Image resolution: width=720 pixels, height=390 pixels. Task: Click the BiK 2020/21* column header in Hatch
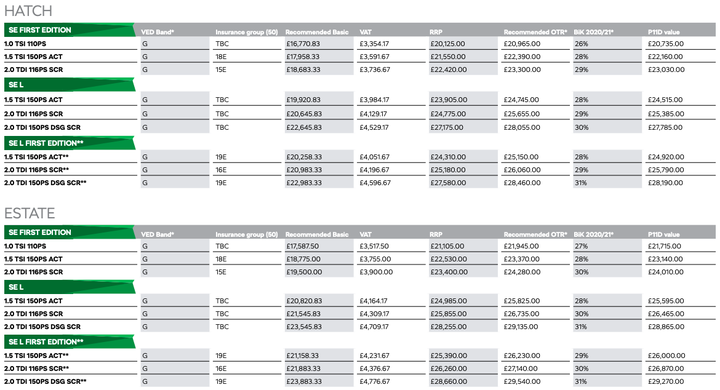click(593, 32)
